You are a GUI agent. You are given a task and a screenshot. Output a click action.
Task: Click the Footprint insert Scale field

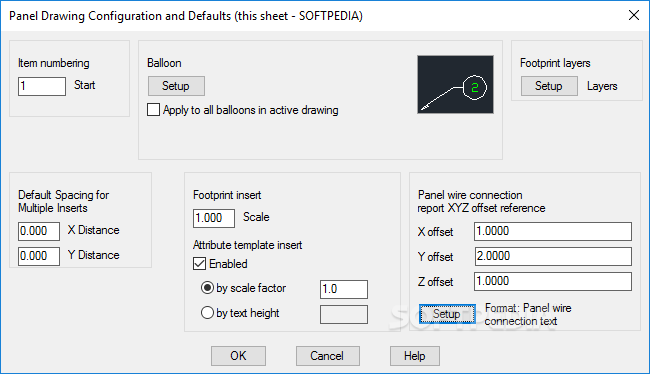(214, 218)
